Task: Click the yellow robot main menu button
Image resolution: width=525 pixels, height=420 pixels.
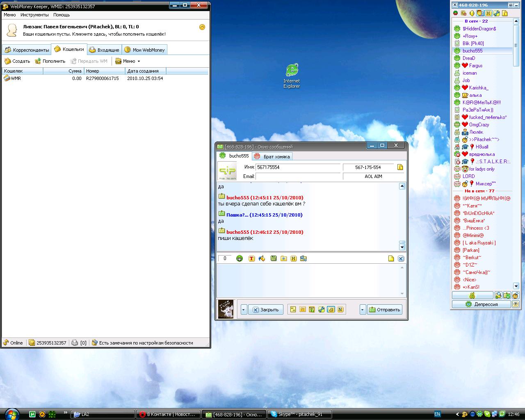Action: click(x=472, y=295)
